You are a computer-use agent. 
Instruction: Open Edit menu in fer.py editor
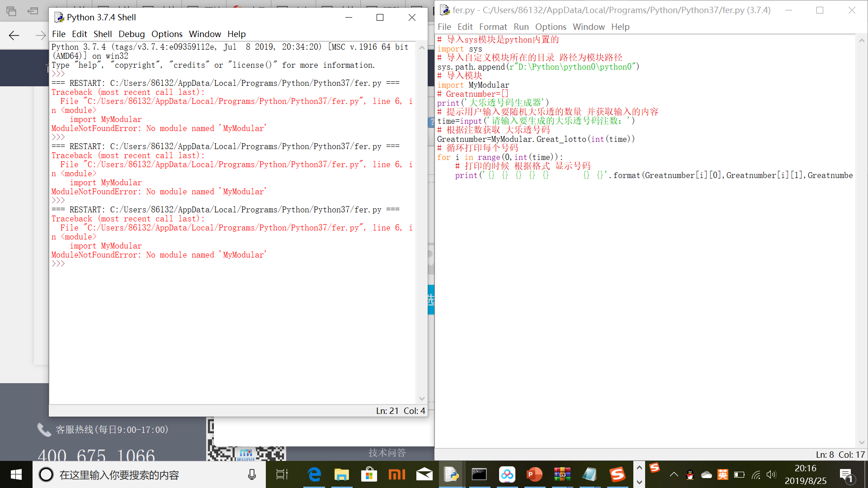[x=465, y=27]
